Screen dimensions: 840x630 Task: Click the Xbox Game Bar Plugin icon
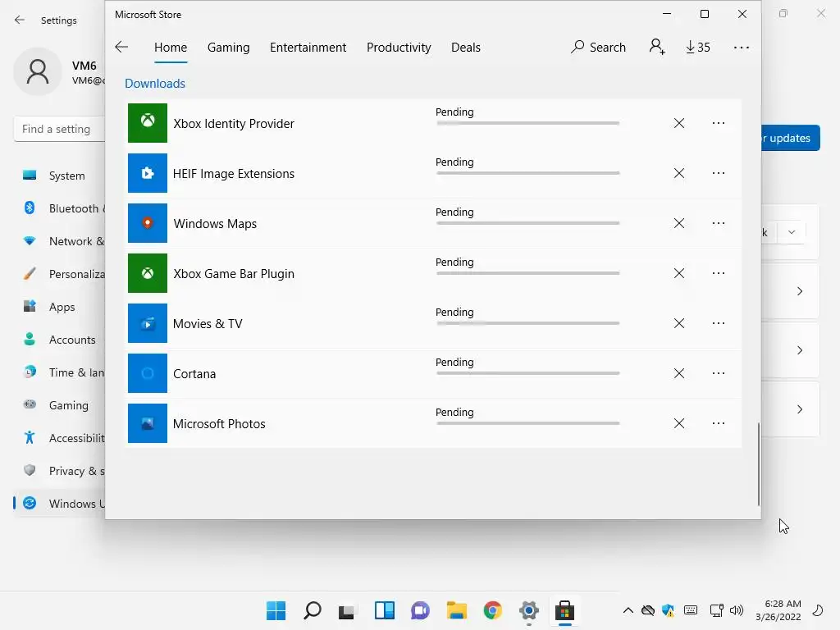[x=148, y=273]
